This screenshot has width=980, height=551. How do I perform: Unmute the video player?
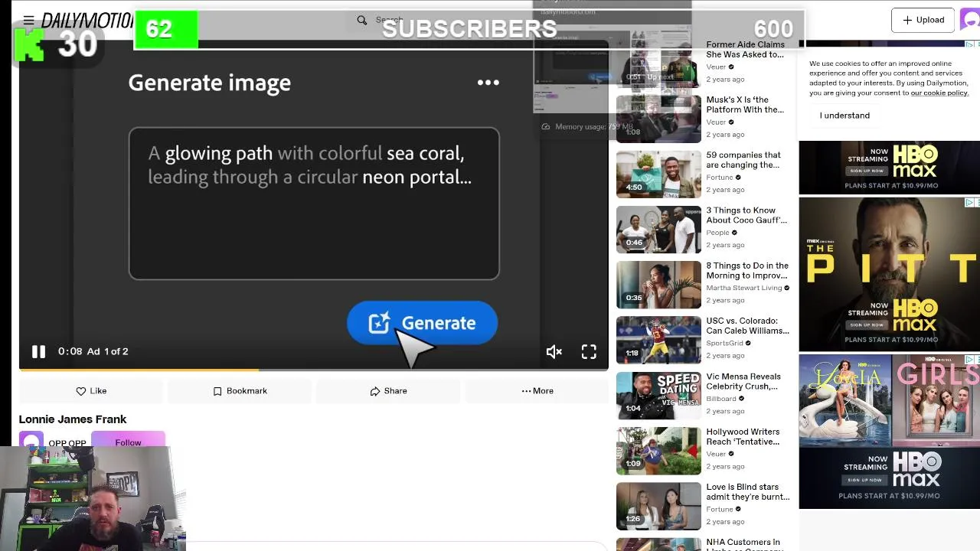(554, 351)
